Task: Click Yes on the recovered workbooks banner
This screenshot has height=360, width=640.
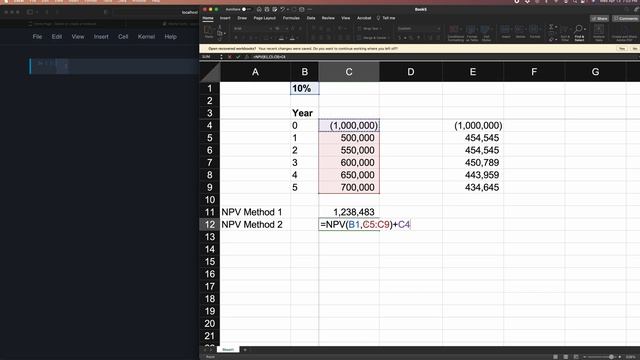Action: [622, 49]
